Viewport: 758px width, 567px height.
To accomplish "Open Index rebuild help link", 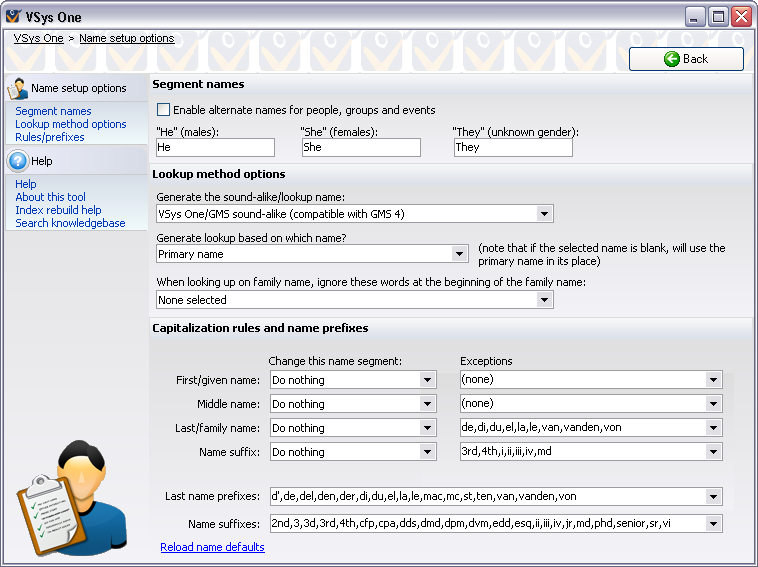I will pos(58,210).
